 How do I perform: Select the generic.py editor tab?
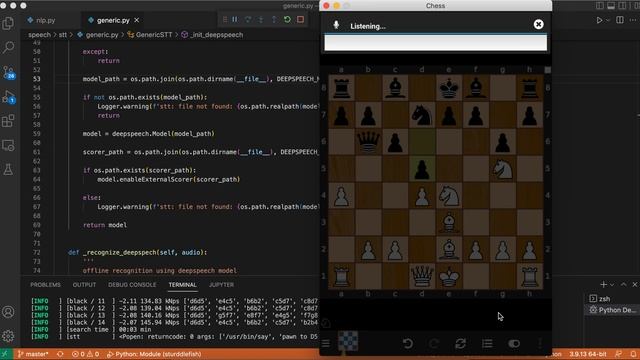(113, 20)
